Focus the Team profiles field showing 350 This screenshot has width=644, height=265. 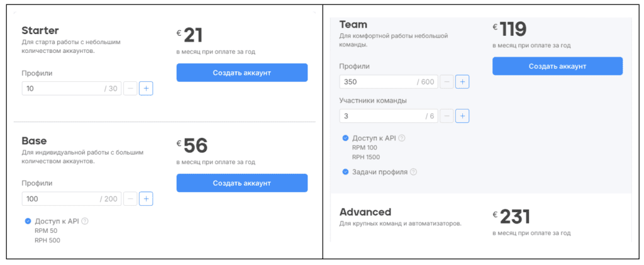click(x=389, y=82)
